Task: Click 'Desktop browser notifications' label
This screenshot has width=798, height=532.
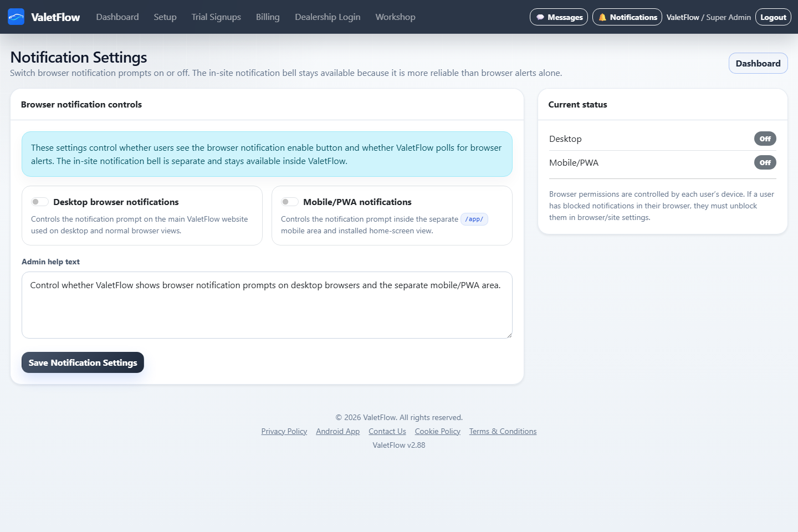Action: 116,202
